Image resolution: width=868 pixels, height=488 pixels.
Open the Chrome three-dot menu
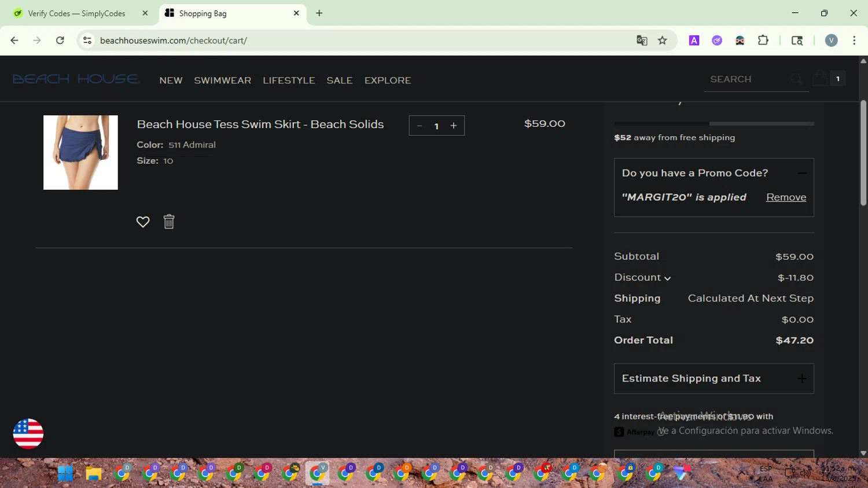[x=854, y=41]
